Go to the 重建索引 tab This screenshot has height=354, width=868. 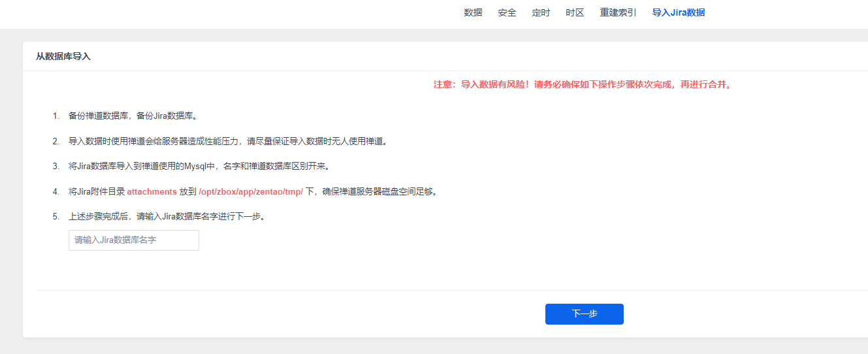pyautogui.click(x=618, y=12)
